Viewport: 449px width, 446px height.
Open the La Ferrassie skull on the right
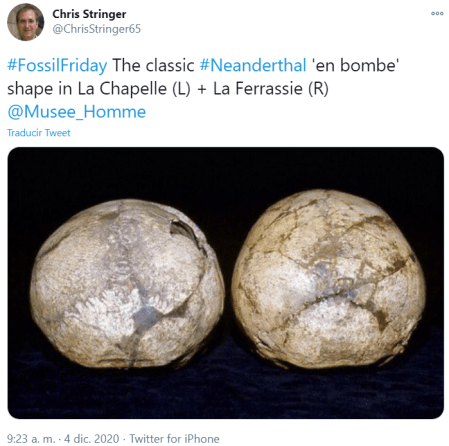point(328,279)
